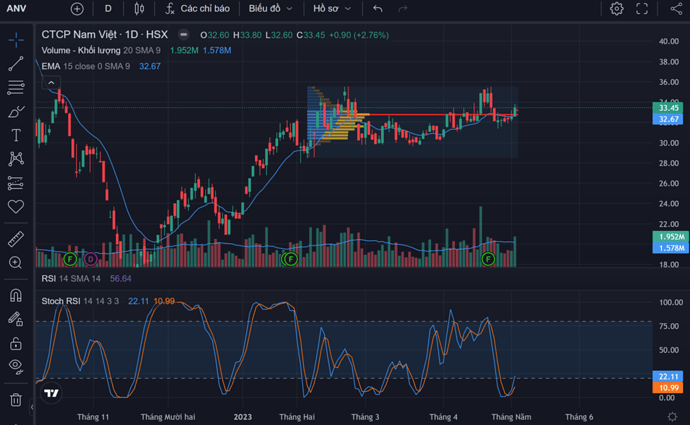The height and width of the screenshot is (425, 690).
Task: Select the trend line drawing tool
Action: 16,64
